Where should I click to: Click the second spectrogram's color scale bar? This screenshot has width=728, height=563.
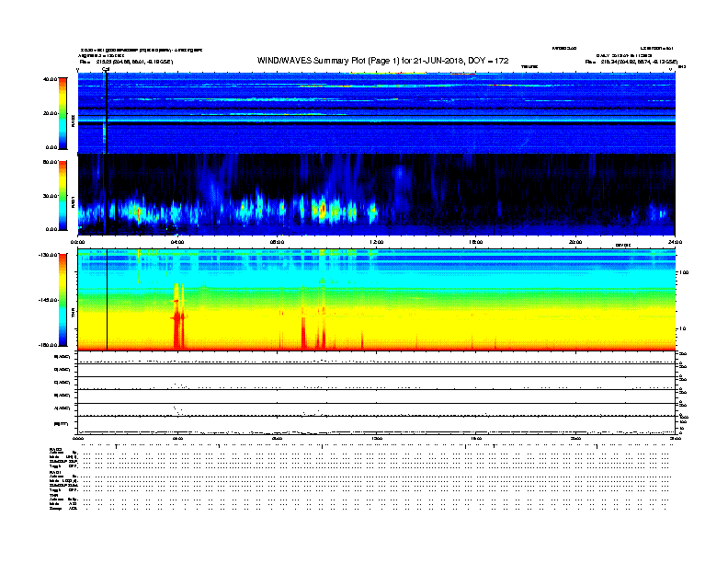pos(63,195)
